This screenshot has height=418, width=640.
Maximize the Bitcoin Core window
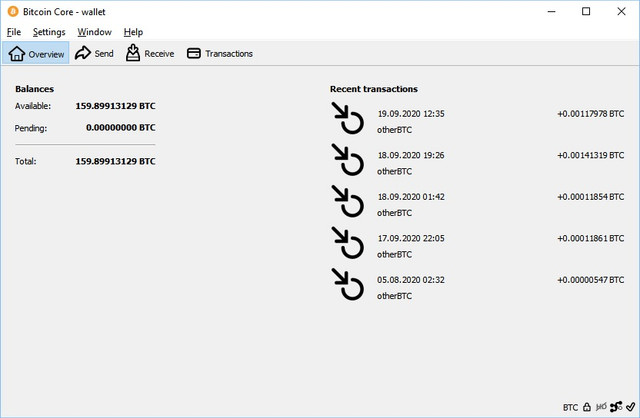[x=586, y=11]
